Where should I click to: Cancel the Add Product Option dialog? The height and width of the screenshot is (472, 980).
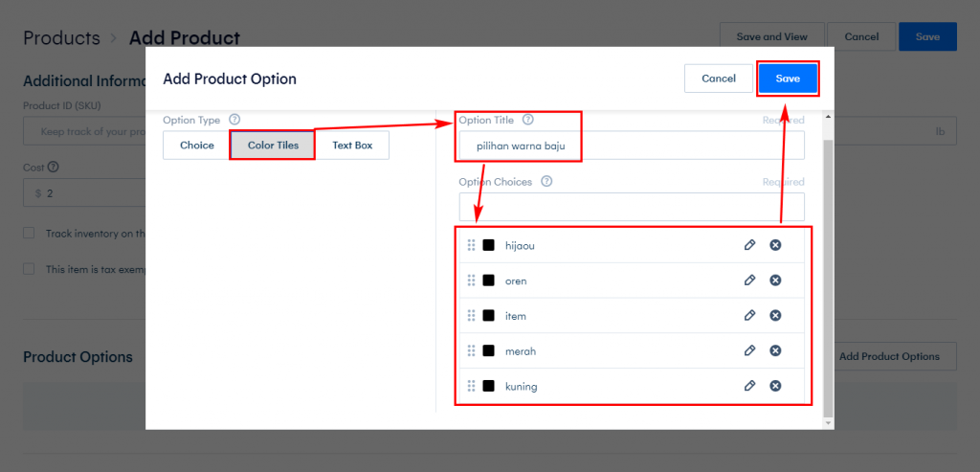click(719, 79)
